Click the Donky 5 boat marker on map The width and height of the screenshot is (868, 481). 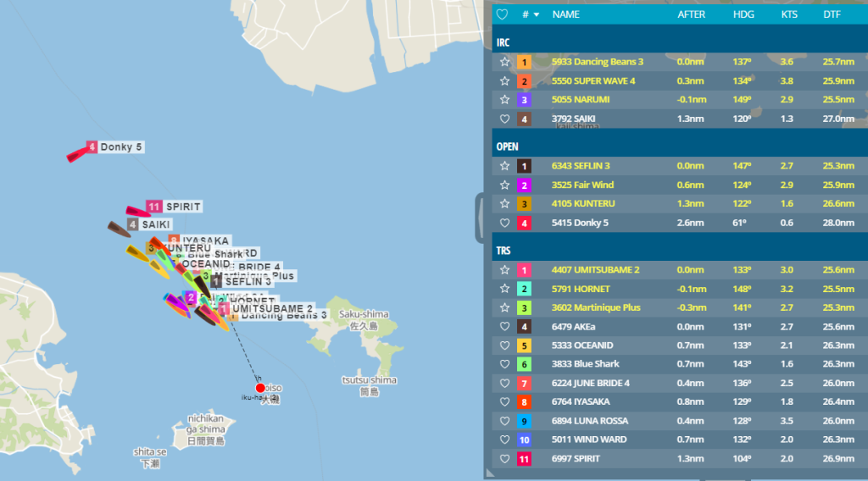[x=79, y=154]
